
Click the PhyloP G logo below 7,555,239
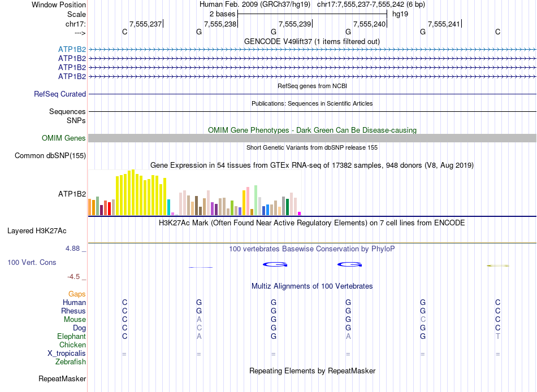(x=275, y=264)
